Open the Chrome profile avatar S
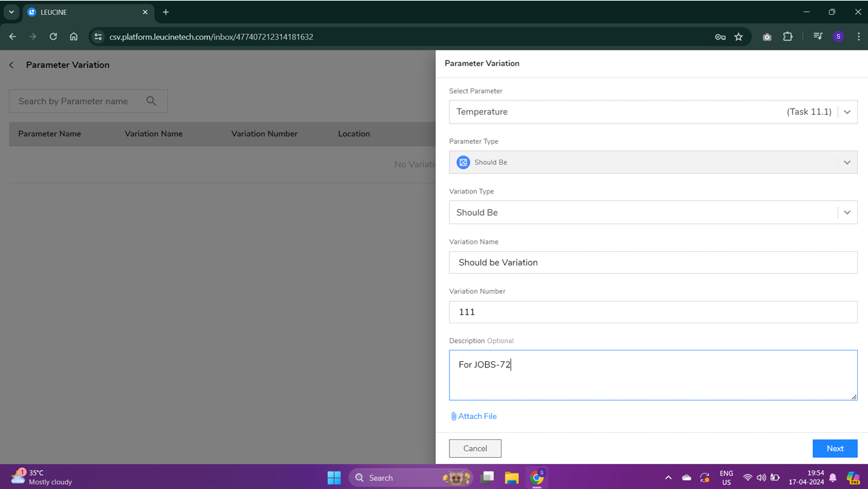This screenshot has height=489, width=868. click(838, 37)
